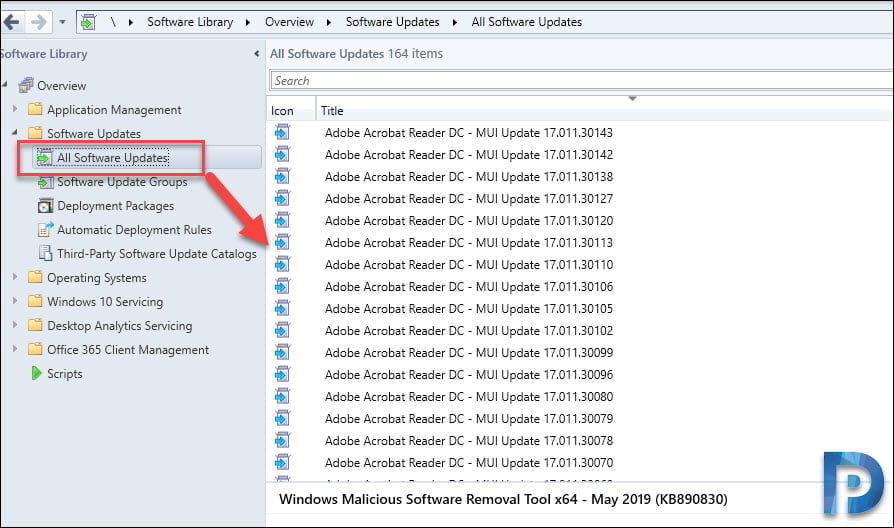Open Software Update Groups node
This screenshot has width=894, height=528.
pyautogui.click(x=122, y=181)
